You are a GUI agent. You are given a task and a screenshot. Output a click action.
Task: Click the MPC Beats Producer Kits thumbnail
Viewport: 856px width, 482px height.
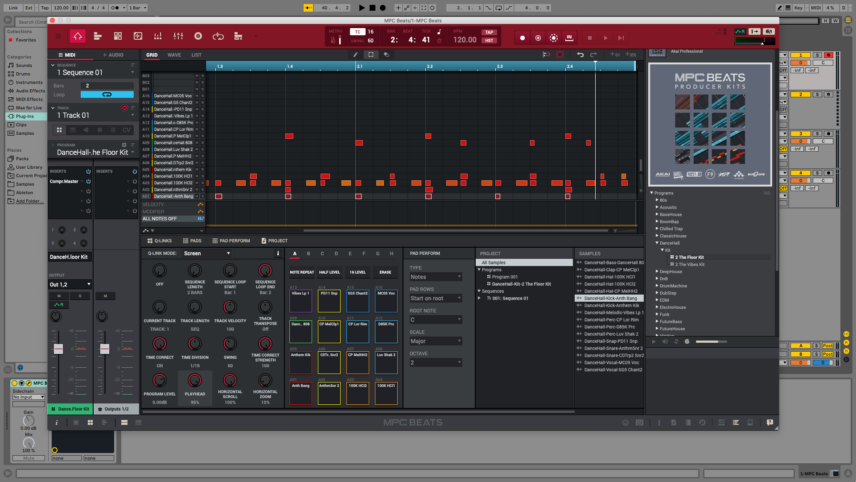710,124
